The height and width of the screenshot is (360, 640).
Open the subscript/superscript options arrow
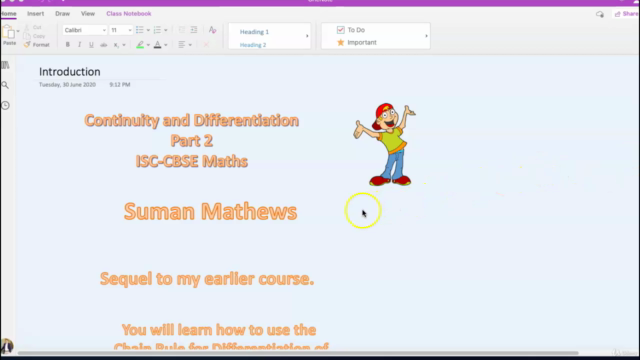[x=124, y=45]
